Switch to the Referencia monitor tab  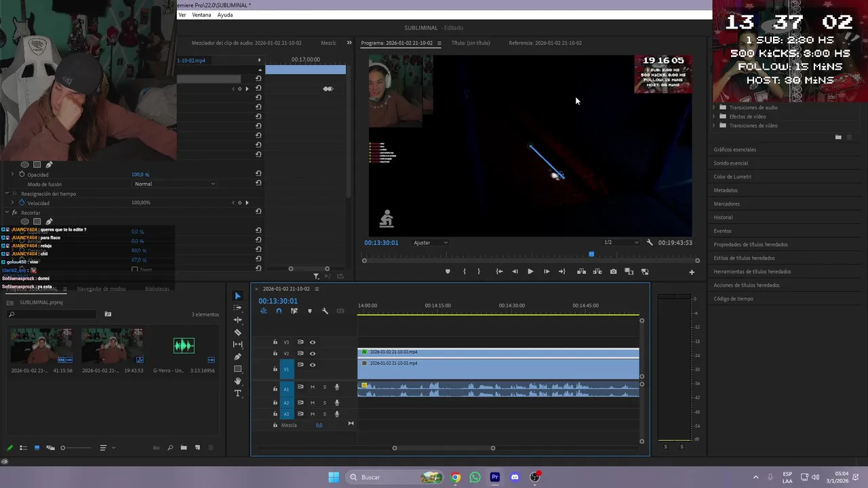click(x=545, y=43)
